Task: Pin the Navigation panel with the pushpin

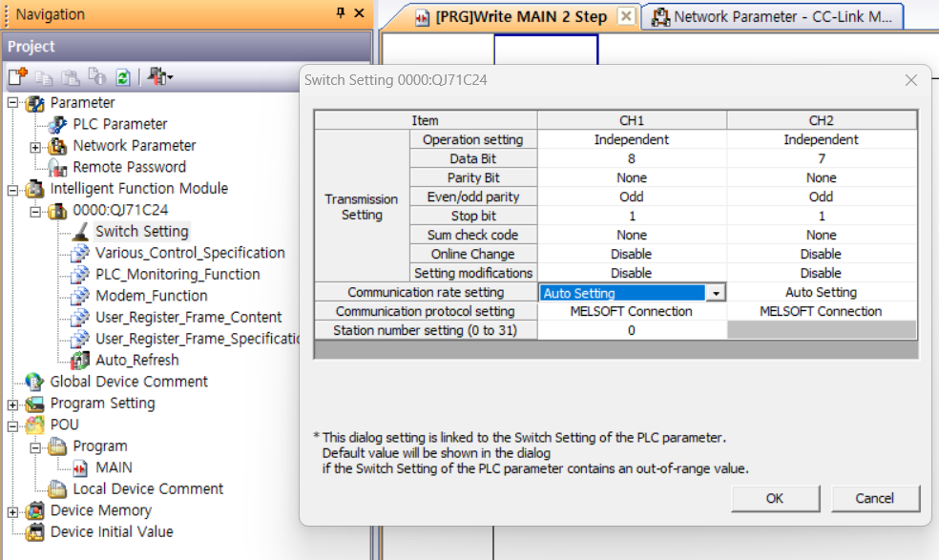Action: (x=341, y=13)
